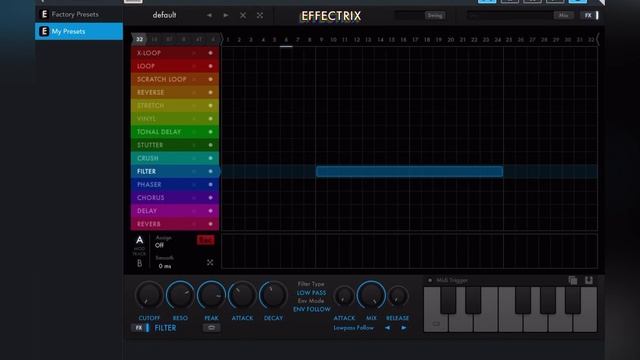Toggle the REVERSE effect dot

click(211, 92)
